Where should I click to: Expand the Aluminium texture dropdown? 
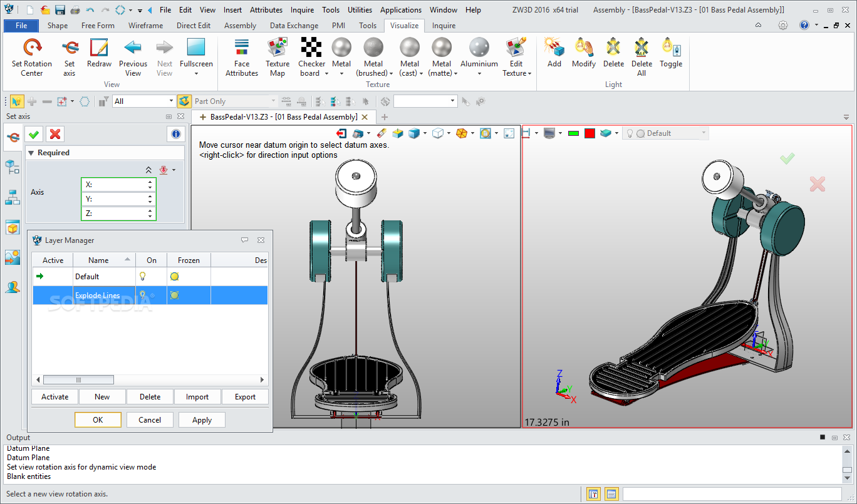click(x=479, y=74)
